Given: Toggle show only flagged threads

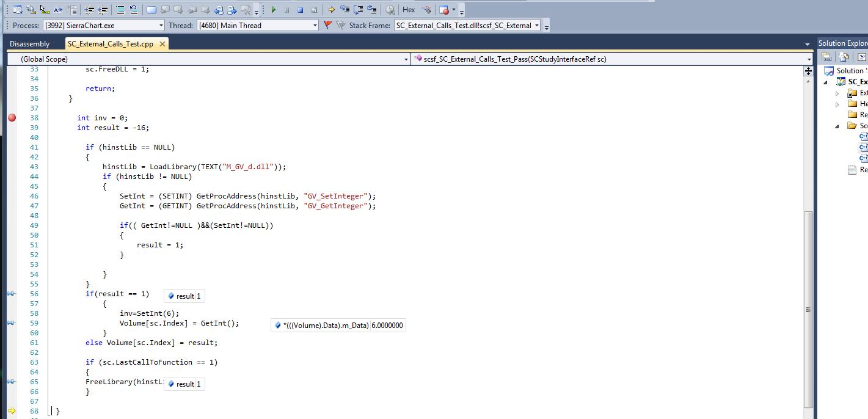Looking at the screenshot, I should pyautogui.click(x=340, y=25).
